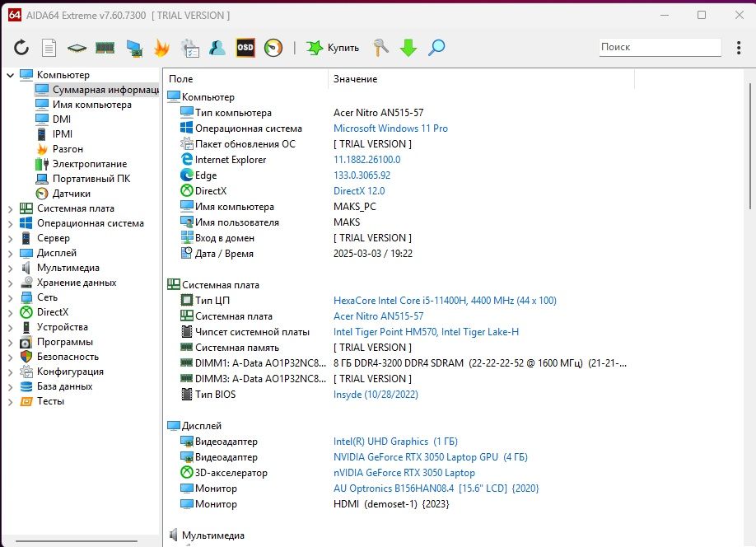
Task: Select the Тип компьютера row
Action: 301,112
